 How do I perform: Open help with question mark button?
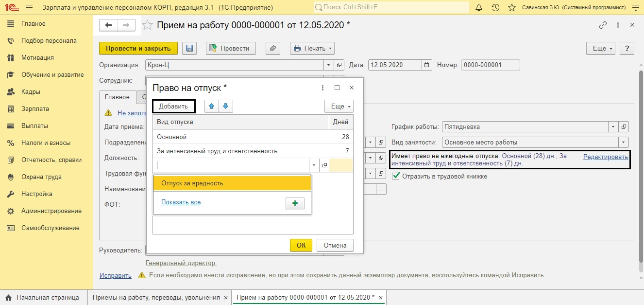pyautogui.click(x=627, y=48)
